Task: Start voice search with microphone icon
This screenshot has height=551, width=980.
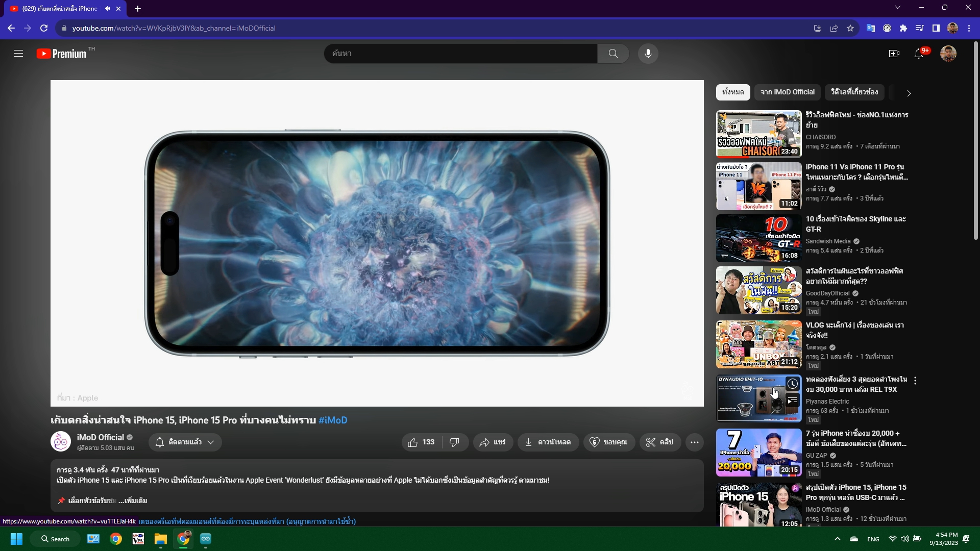Action: [648, 54]
